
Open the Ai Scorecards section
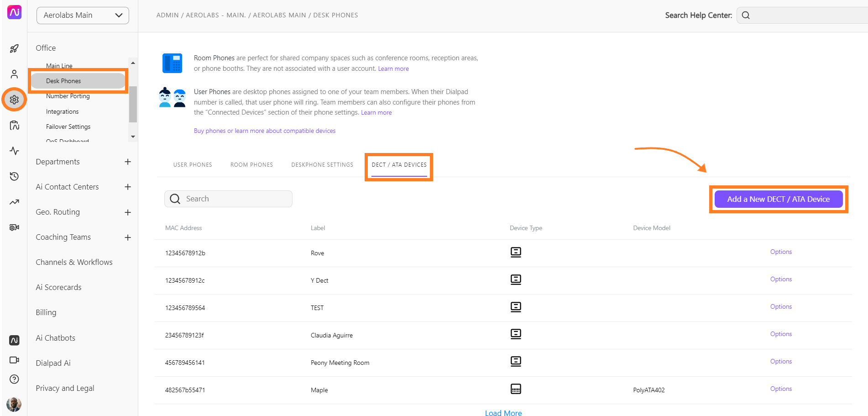click(58, 287)
